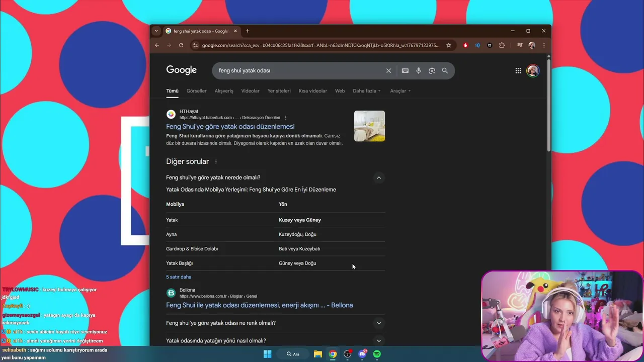Click the Yatak Başlığı table cell
The image size is (644, 362).
coord(180,263)
